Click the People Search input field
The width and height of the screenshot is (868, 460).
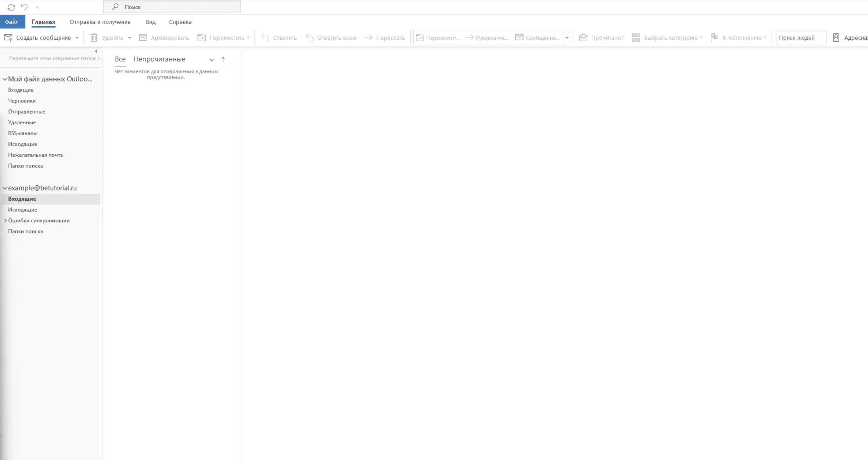click(x=800, y=38)
